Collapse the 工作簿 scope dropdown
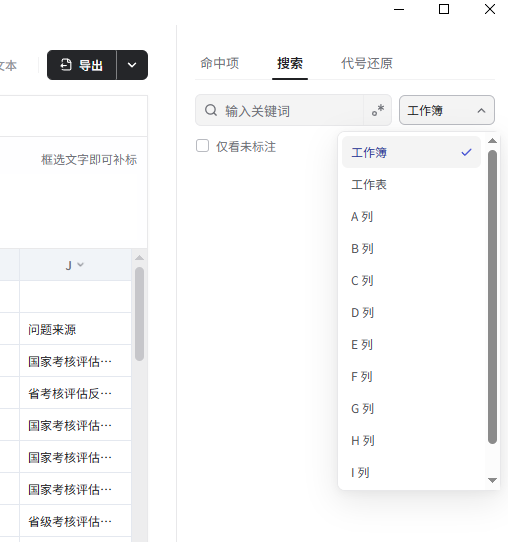 point(446,110)
